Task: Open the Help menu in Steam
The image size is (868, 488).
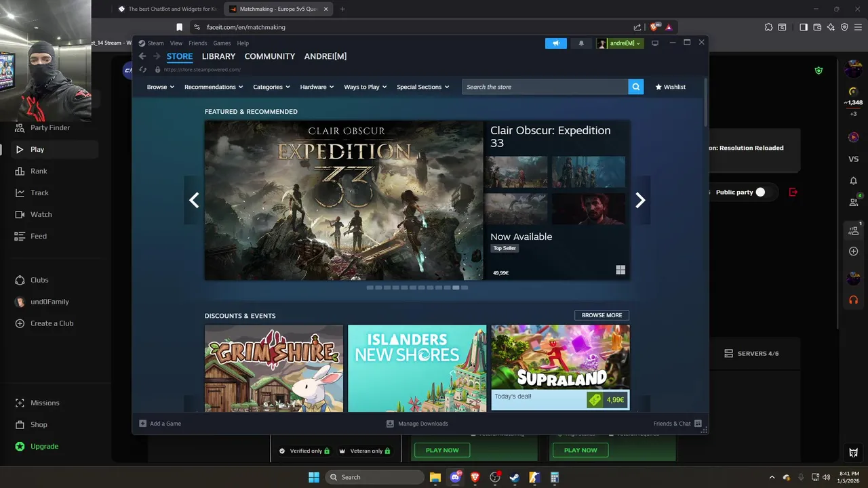Action: pyautogui.click(x=243, y=43)
